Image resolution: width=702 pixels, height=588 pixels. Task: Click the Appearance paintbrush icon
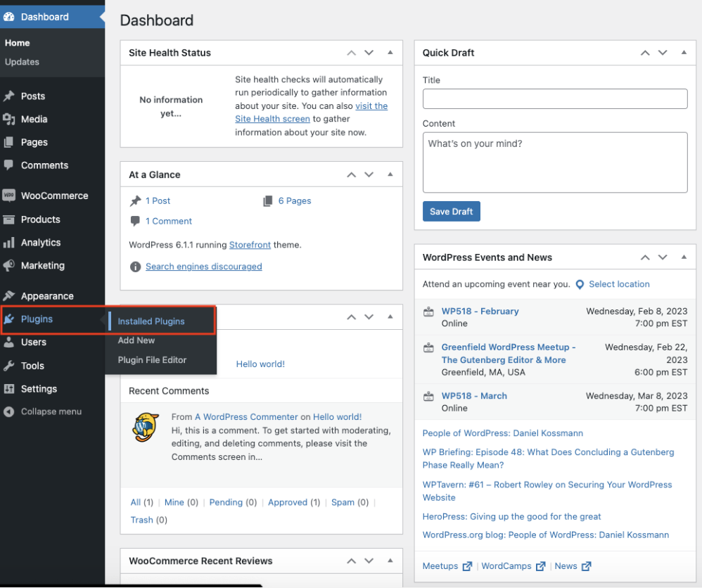click(9, 296)
